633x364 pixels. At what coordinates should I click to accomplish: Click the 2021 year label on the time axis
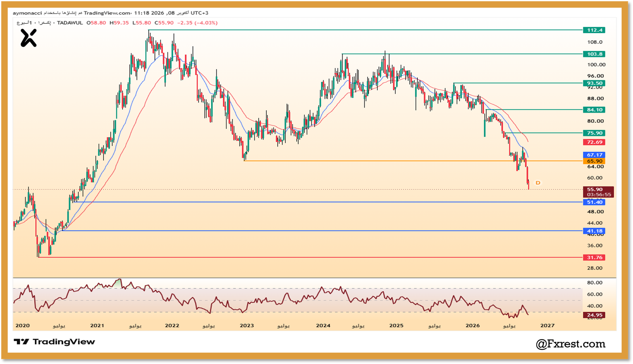(x=97, y=326)
